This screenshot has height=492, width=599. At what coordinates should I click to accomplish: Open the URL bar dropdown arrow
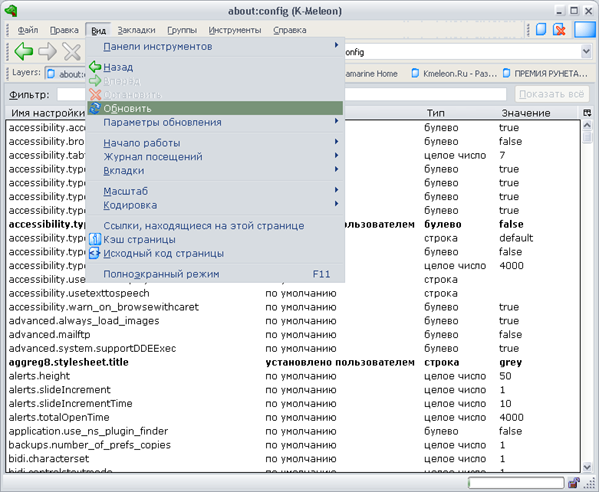(x=586, y=52)
